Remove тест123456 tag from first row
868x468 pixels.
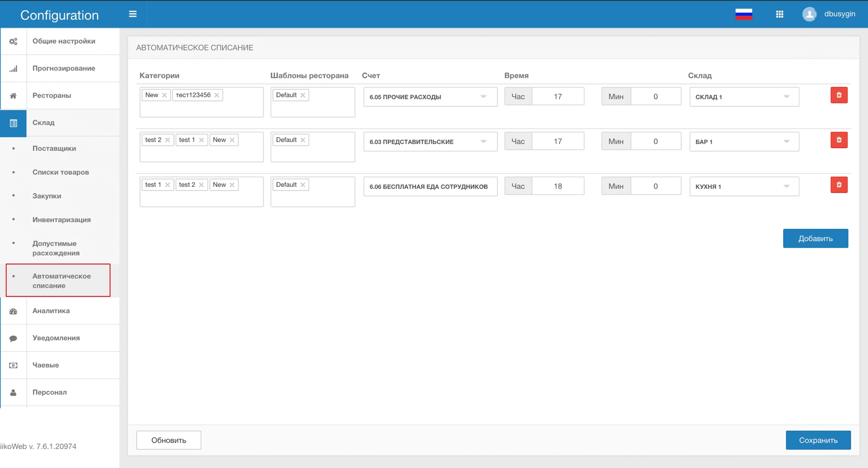(217, 95)
